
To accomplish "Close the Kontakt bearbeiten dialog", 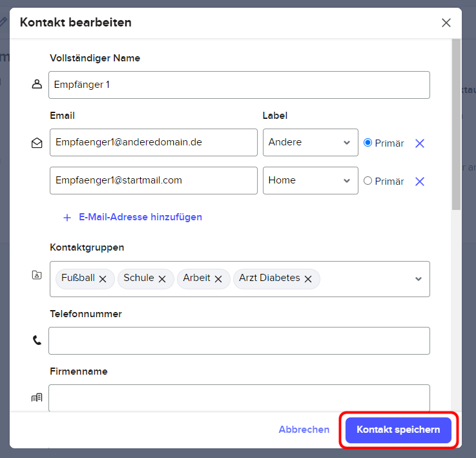I will (x=446, y=23).
